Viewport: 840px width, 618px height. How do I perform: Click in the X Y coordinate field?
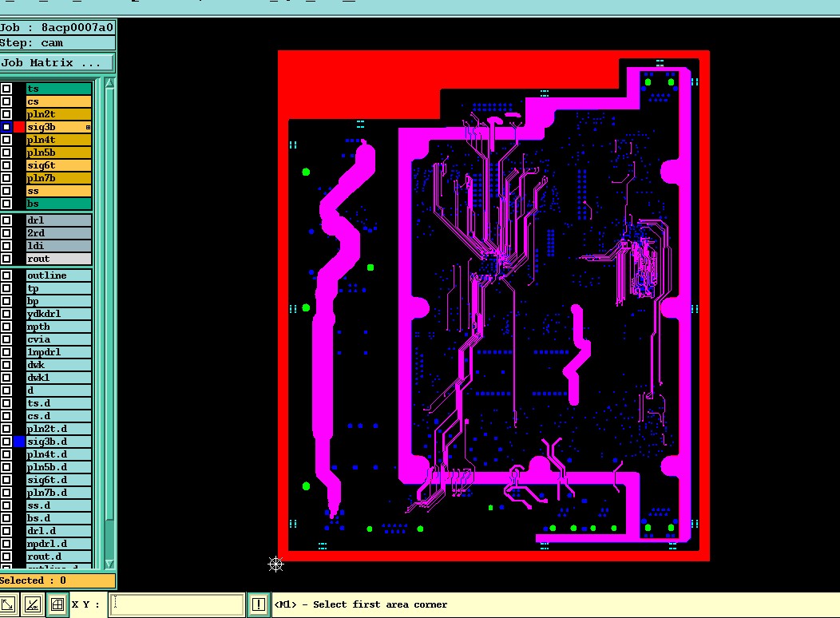(176, 604)
